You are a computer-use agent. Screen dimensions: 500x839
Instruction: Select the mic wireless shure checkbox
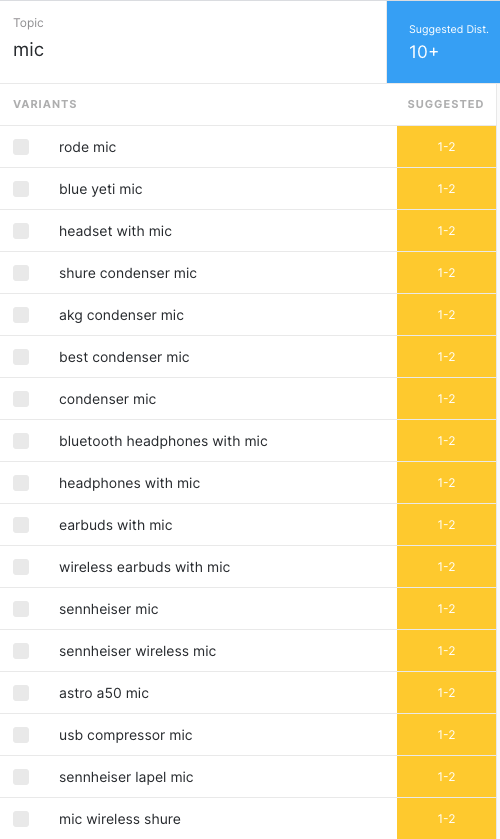coord(21,819)
